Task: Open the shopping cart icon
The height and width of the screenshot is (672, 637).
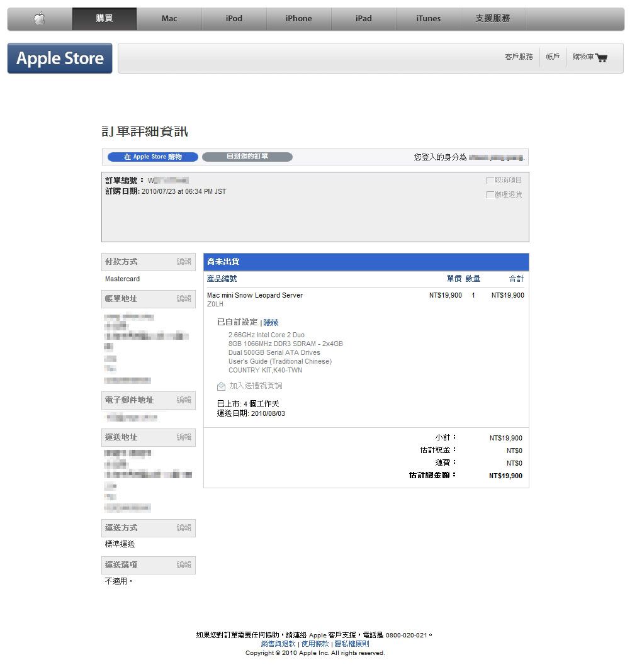Action: click(x=601, y=57)
